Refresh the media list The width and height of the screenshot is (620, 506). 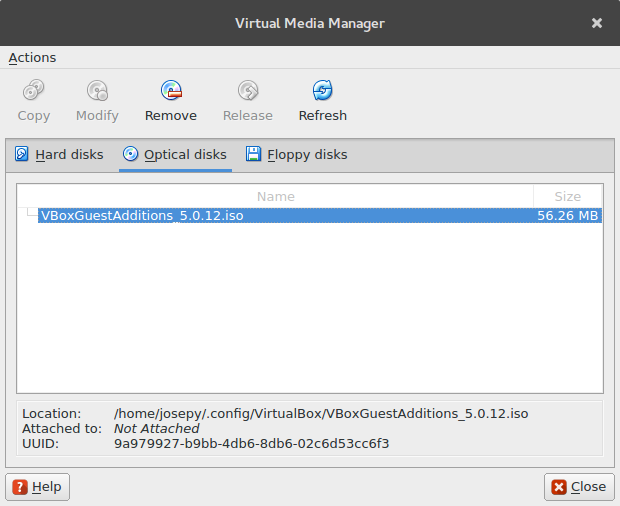[x=323, y=101]
